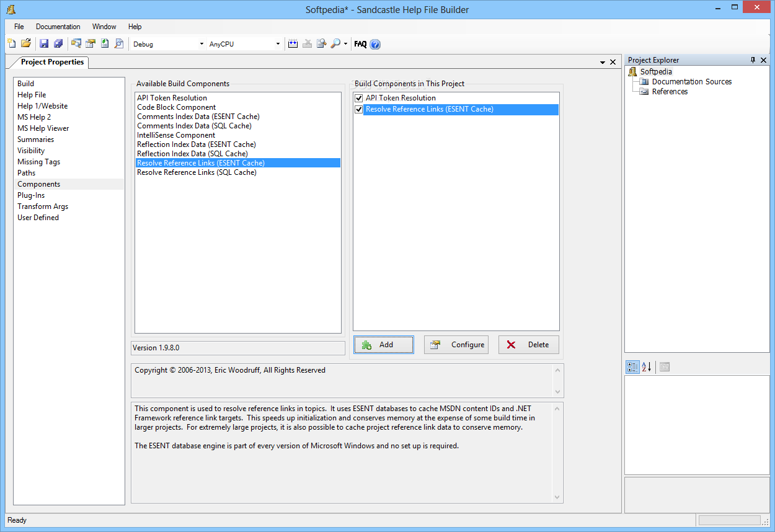The height and width of the screenshot is (532, 775).
Task: Click the Build Project toolbar icon
Action: coord(293,43)
